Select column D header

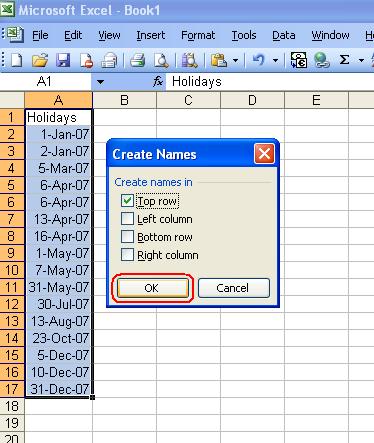point(252,100)
